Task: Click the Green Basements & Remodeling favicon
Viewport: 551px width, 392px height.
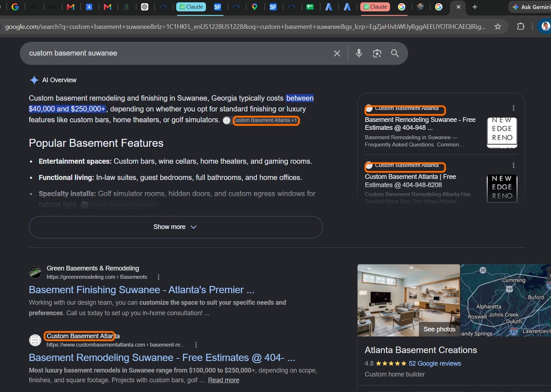Action: click(x=35, y=272)
